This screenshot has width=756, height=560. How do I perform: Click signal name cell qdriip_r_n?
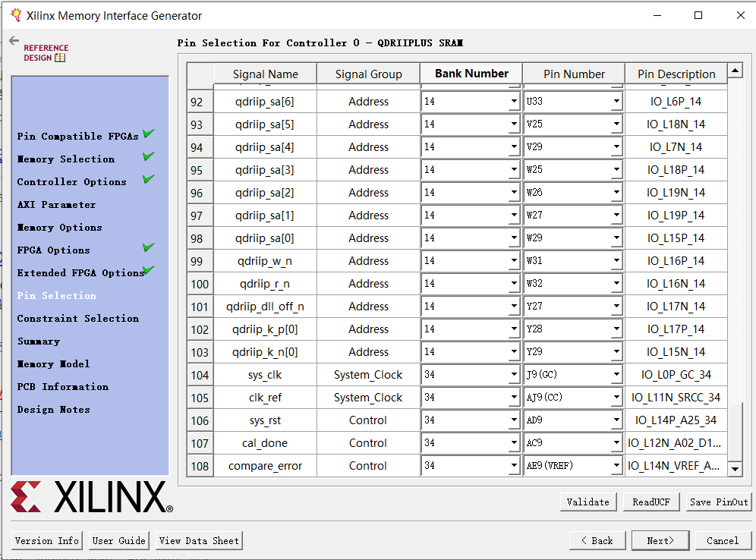pos(265,284)
